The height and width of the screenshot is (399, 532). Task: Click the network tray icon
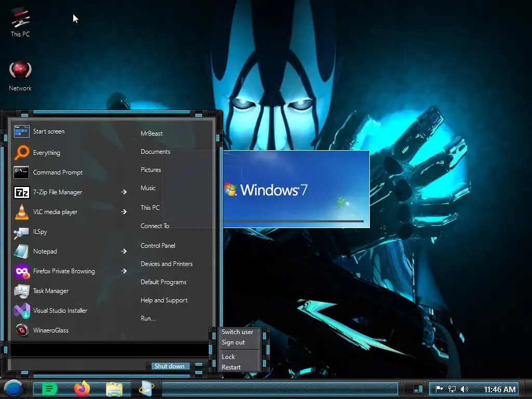tap(452, 389)
